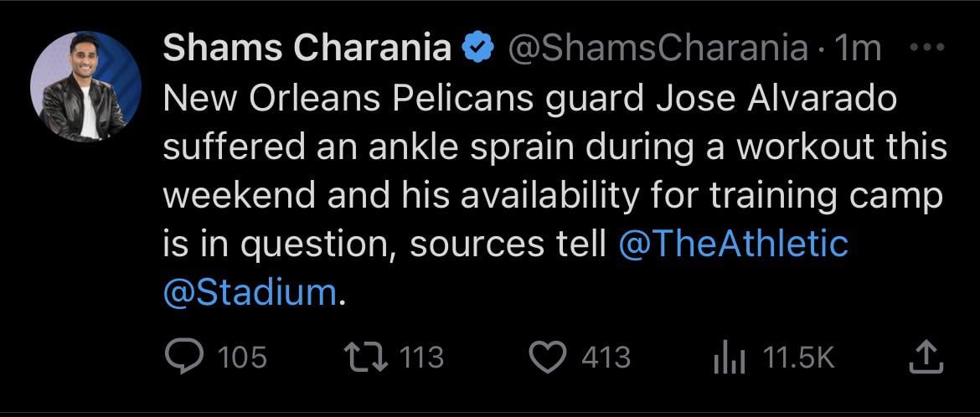
Task: Open the three-dot more options menu
Action: [927, 48]
